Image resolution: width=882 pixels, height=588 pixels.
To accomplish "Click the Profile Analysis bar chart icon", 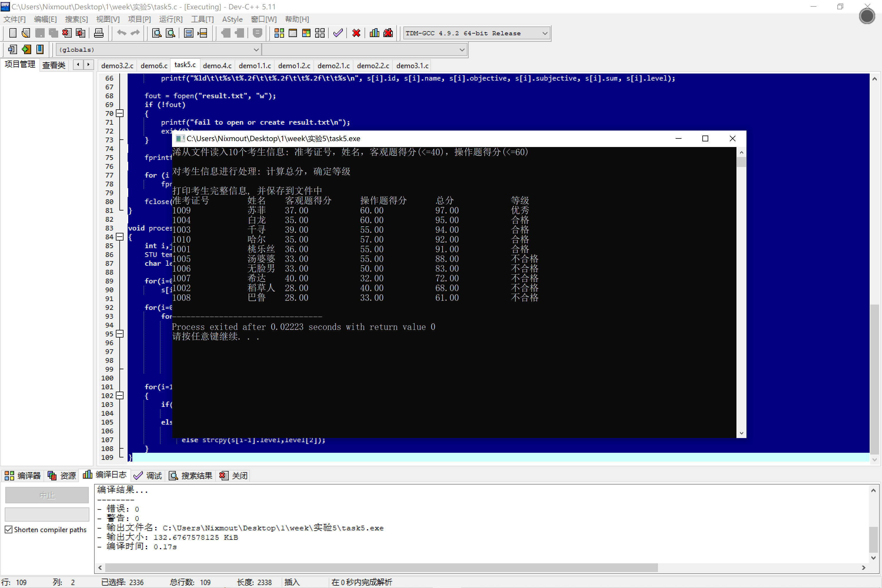I will point(374,33).
